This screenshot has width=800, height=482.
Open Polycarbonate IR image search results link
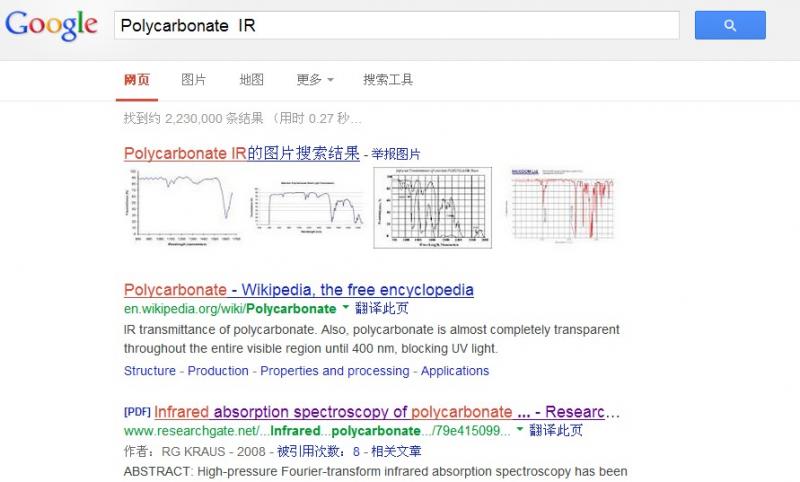click(x=242, y=153)
